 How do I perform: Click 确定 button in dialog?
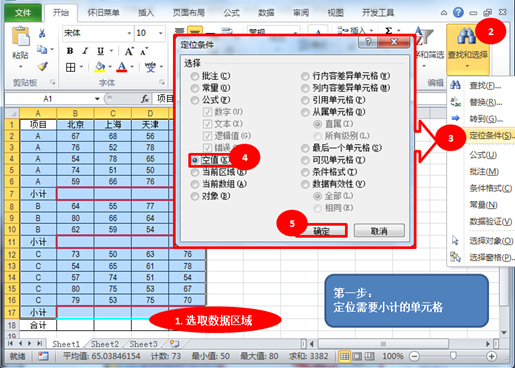(x=321, y=231)
